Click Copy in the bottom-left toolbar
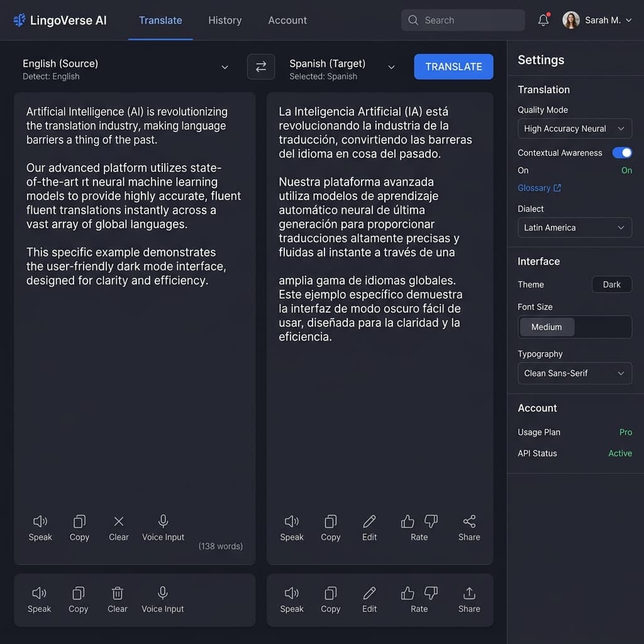The width and height of the screenshot is (644, 644). pyautogui.click(x=79, y=599)
